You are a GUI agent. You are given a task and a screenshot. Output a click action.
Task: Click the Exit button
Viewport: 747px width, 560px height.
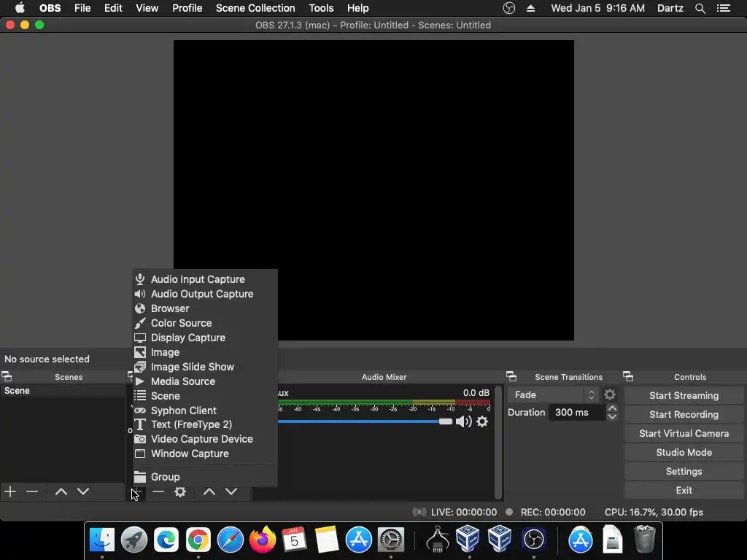click(x=684, y=491)
